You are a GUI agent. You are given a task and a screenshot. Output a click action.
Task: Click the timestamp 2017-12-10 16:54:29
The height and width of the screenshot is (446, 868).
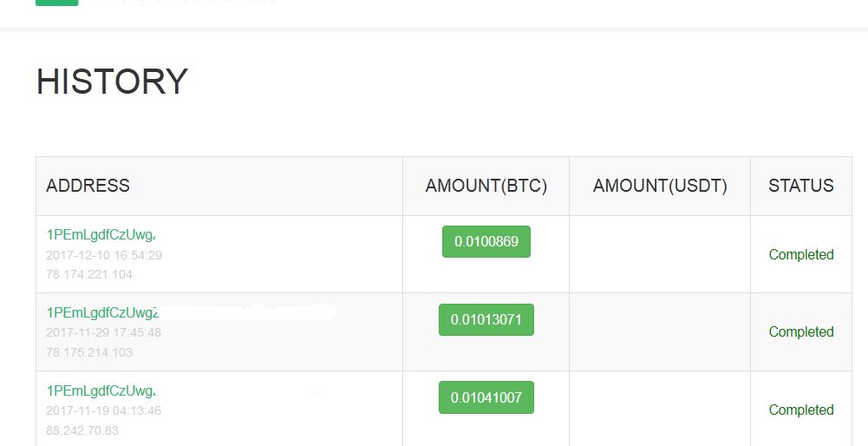pos(104,255)
